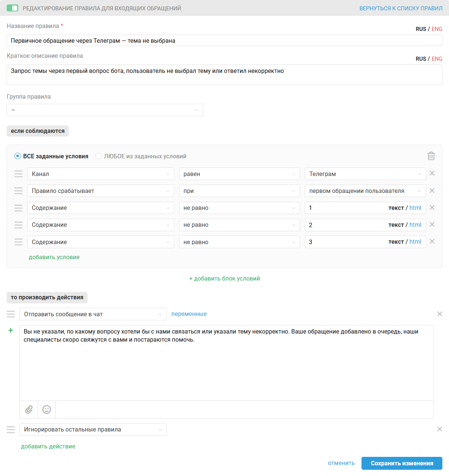This screenshot has height=476, width=449.
Task: Delete the Содержание не равно 3 condition
Action: (432, 241)
